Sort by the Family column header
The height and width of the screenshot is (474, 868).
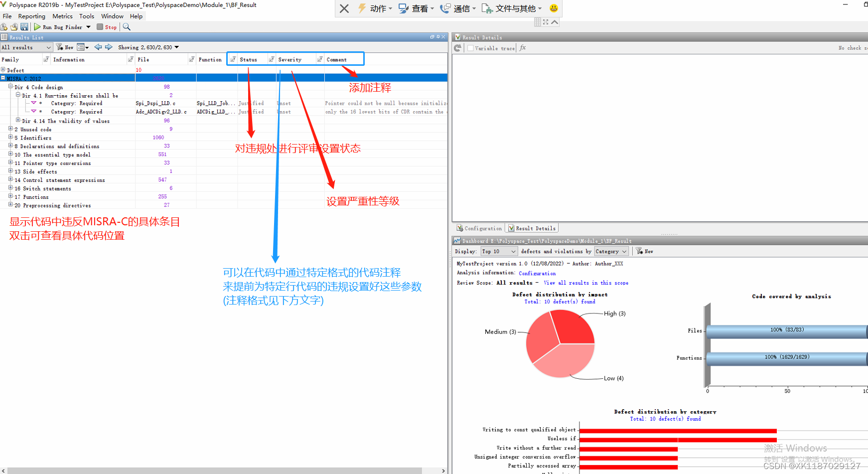click(10, 59)
